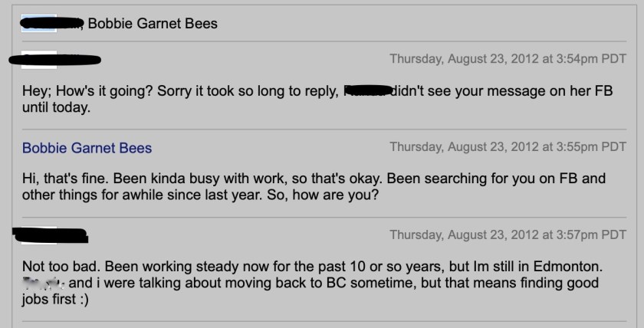Image resolution: width=644 pixels, height=328 pixels.
Task: Click the redacted name in conversation header
Action: click(x=51, y=24)
